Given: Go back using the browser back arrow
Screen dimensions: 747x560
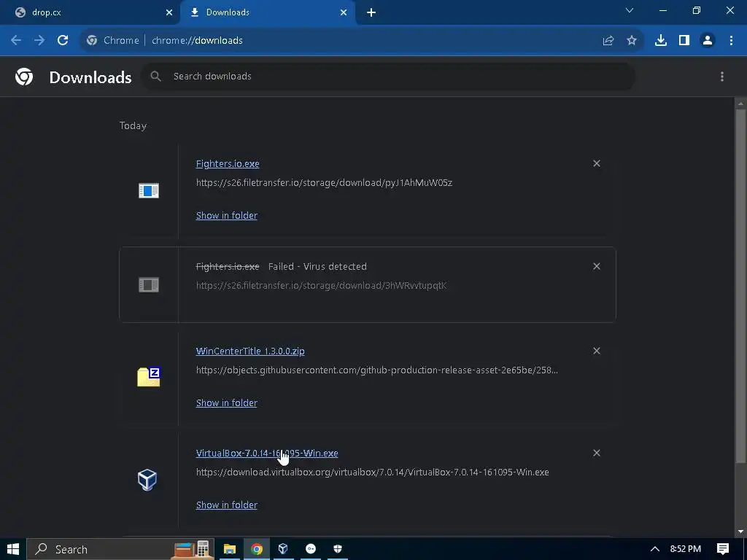Looking at the screenshot, I should pos(16,41).
